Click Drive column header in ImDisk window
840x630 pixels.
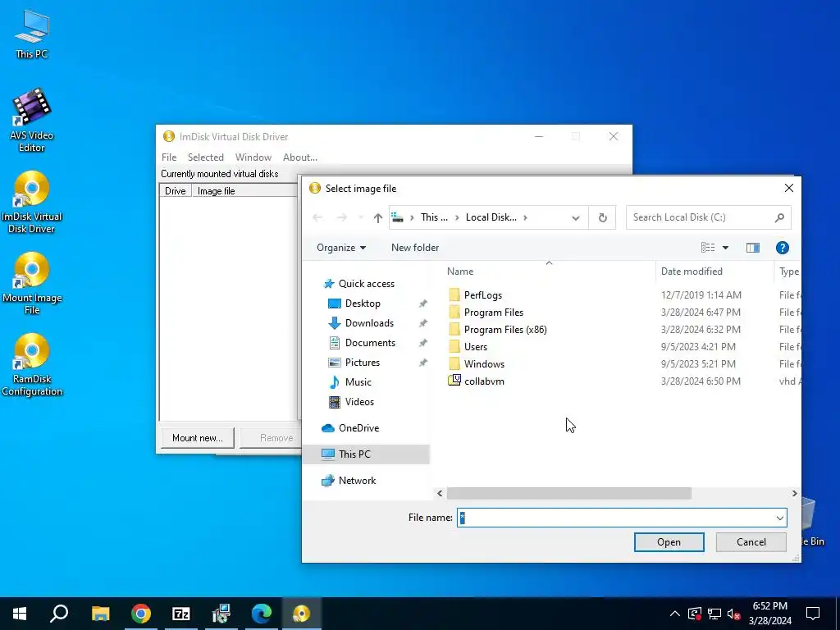tap(176, 191)
